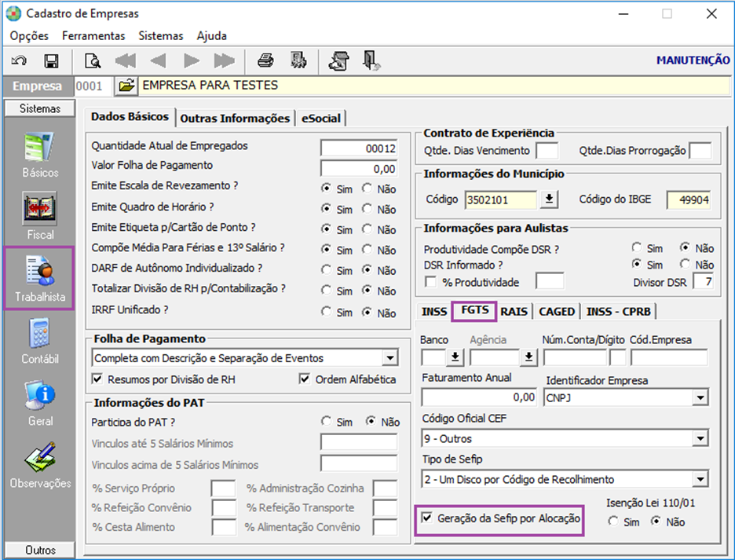Click the Divisor DSR field
The width and height of the screenshot is (735, 560).
tap(703, 282)
